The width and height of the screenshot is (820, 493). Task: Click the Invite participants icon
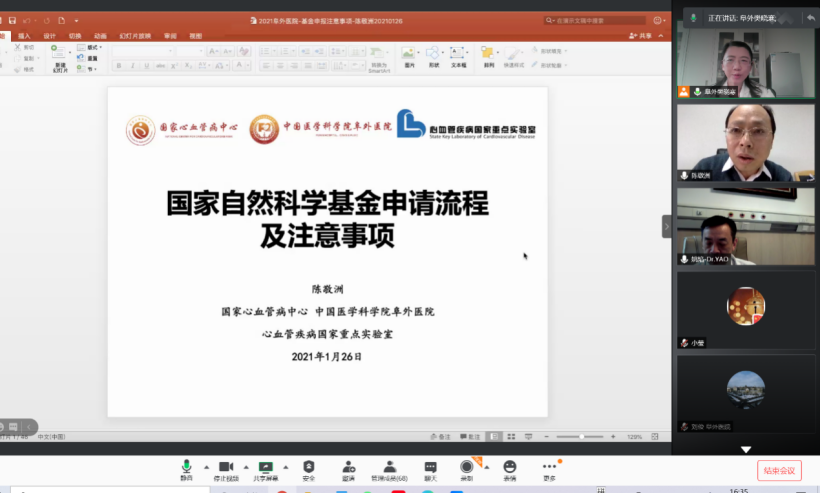pyautogui.click(x=348, y=468)
